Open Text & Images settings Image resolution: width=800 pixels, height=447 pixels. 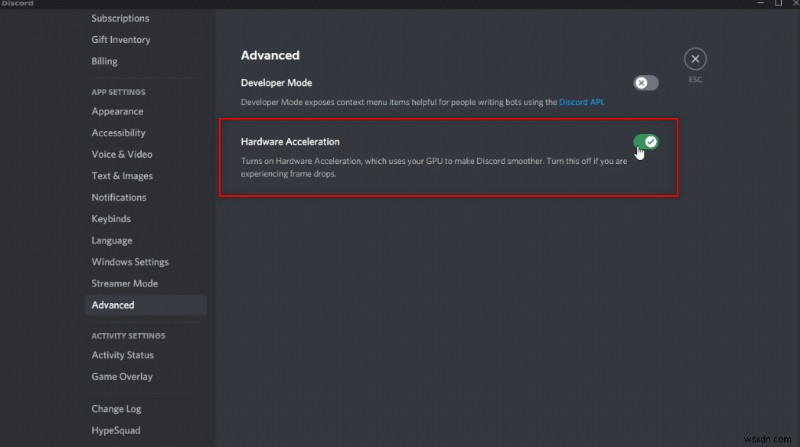pos(122,176)
